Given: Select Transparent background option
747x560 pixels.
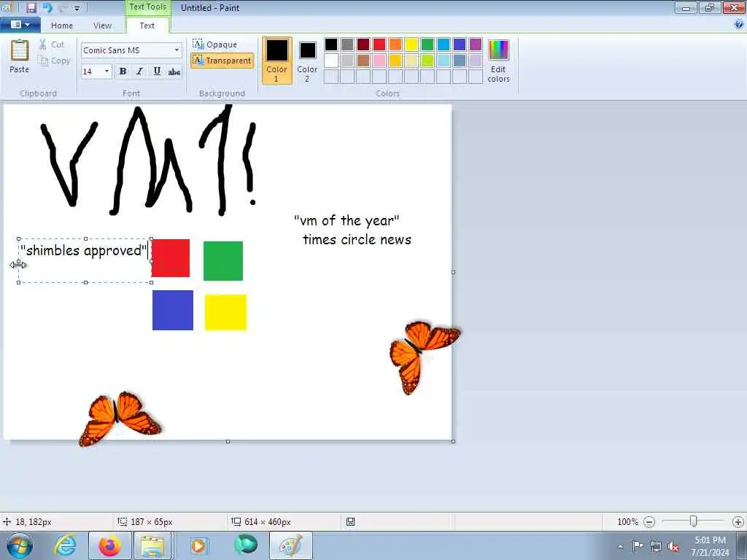Looking at the screenshot, I should tap(222, 61).
